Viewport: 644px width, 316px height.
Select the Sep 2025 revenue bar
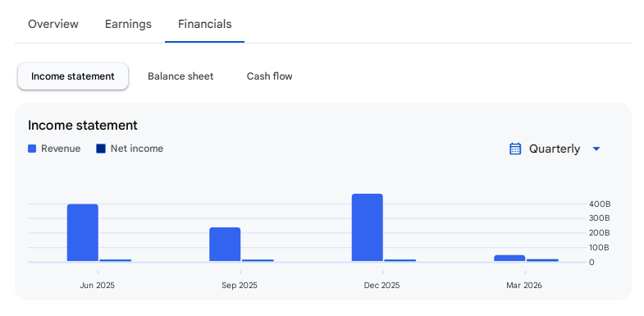click(225, 245)
